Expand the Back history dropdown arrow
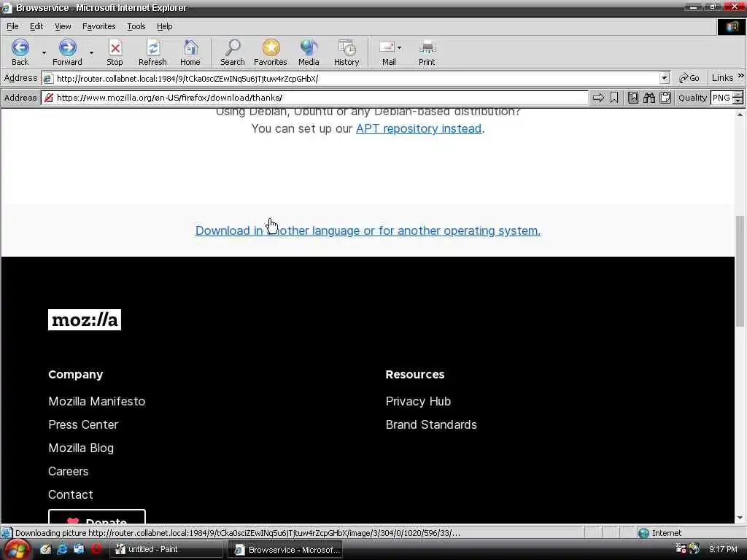Image resolution: width=747 pixels, height=560 pixels. (x=44, y=52)
